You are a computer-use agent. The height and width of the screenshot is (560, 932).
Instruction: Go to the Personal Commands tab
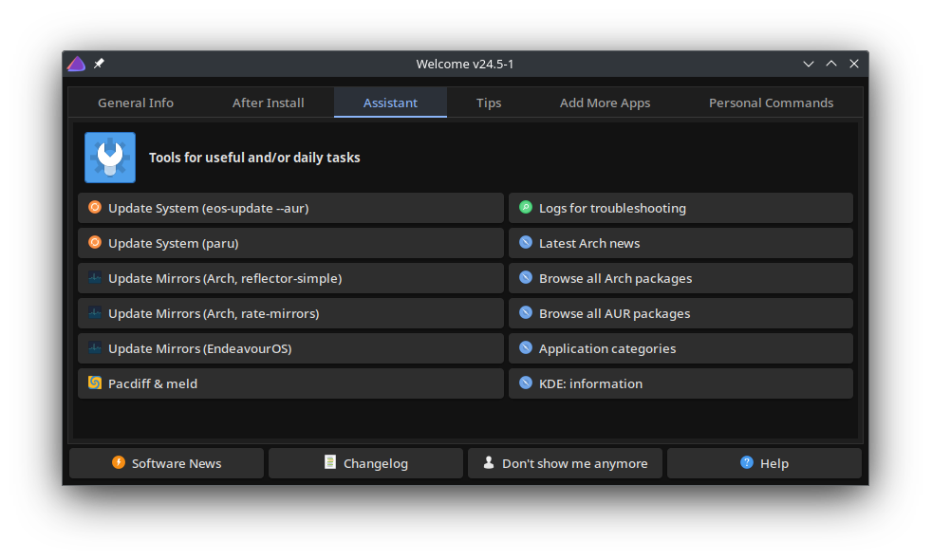click(771, 103)
